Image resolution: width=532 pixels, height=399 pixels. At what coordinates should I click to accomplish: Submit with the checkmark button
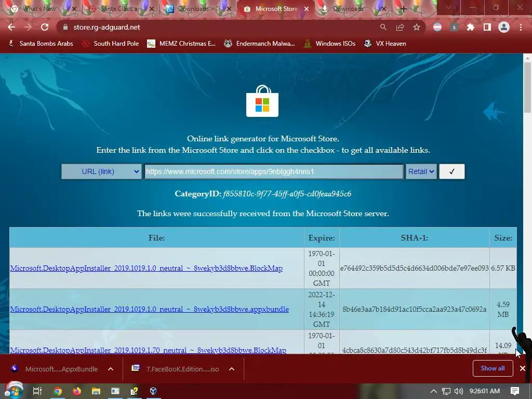pos(452,171)
